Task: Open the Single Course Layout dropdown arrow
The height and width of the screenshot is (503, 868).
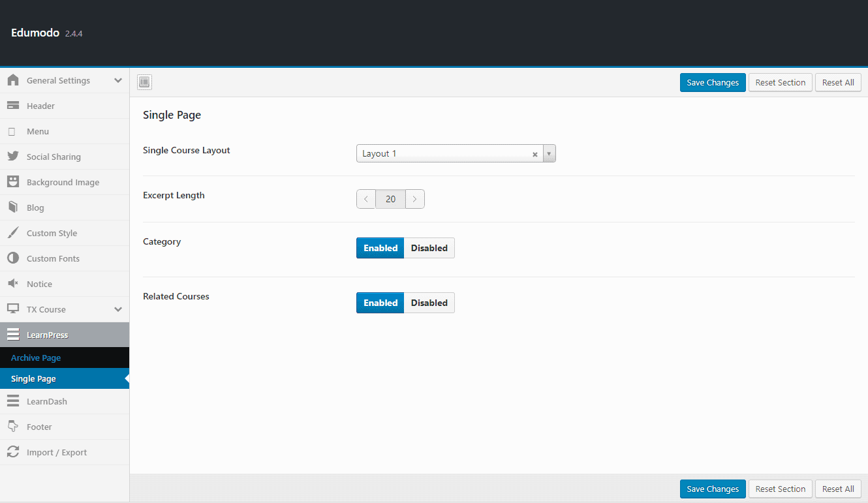Action: coord(549,154)
